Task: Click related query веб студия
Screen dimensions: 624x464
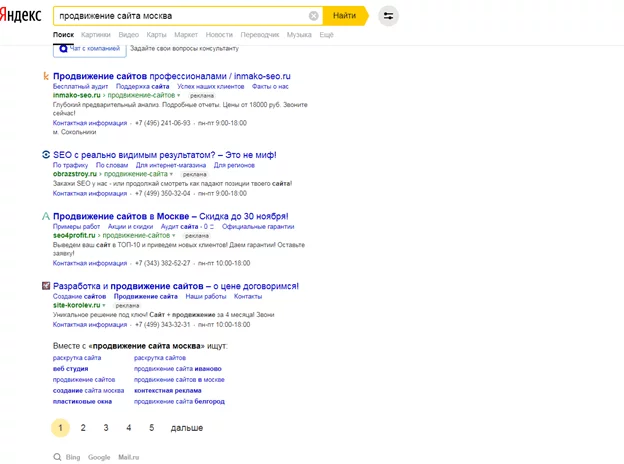Action: (x=70, y=368)
